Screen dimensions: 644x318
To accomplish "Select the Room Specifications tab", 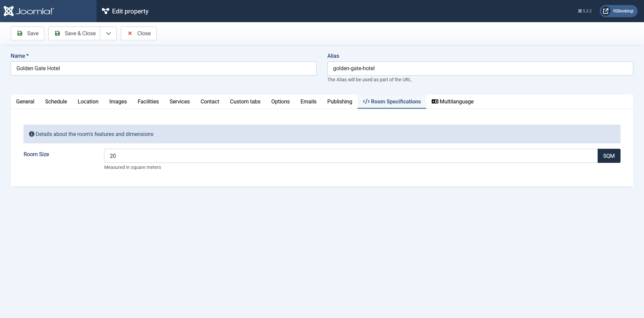I will (392, 101).
